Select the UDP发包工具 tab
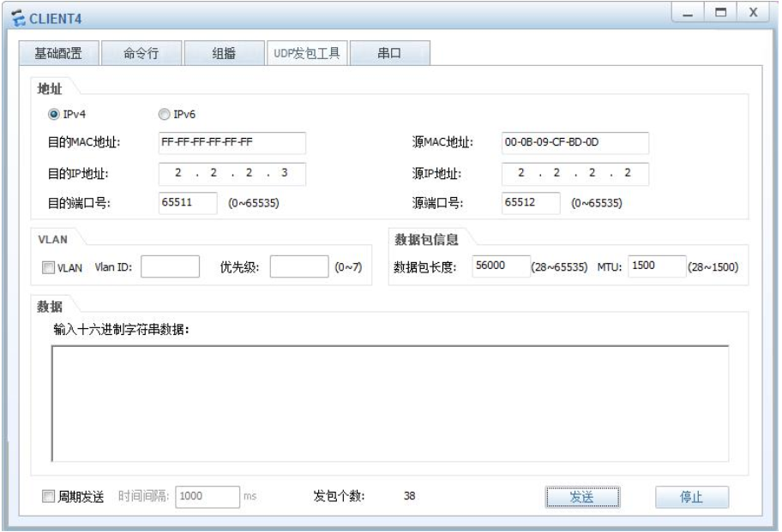782x532 pixels. [x=307, y=53]
